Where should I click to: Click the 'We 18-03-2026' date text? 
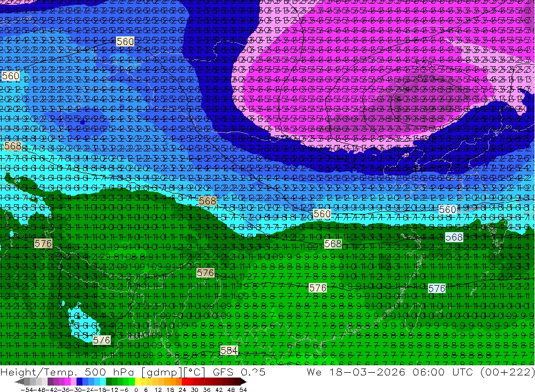pos(356,372)
